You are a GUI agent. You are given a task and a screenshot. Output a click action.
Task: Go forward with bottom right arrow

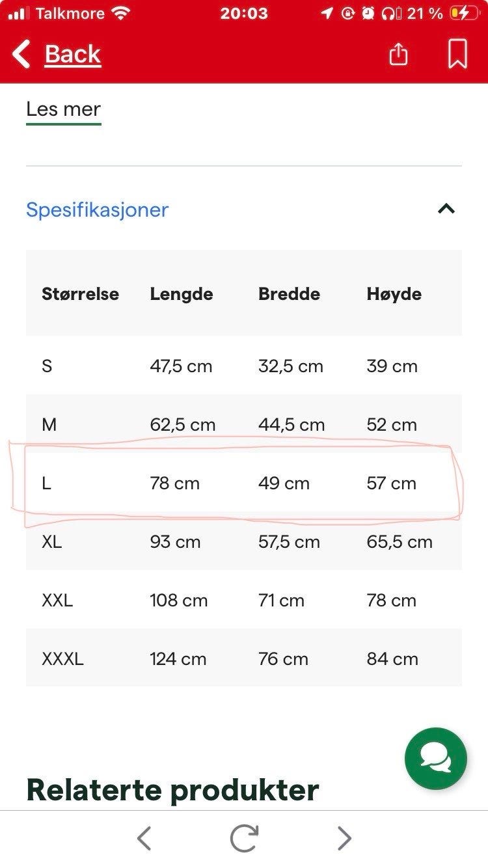344,839
